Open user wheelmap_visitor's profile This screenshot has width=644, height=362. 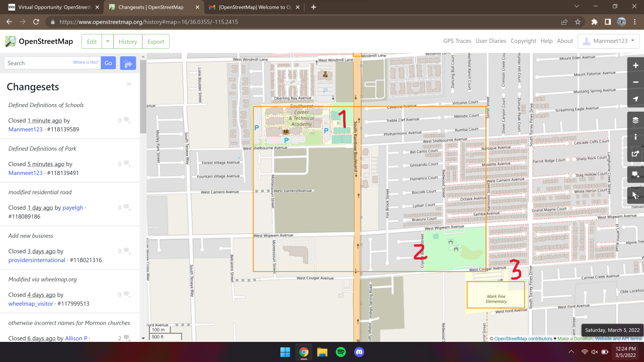click(31, 304)
